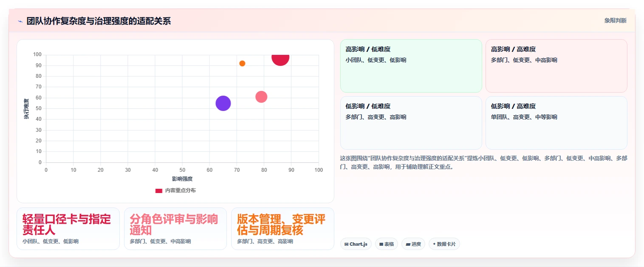Image resolution: width=644 pixels, height=267 pixels.
Task: Click the text 单团队、高变更、中等影响
Action: (524, 117)
